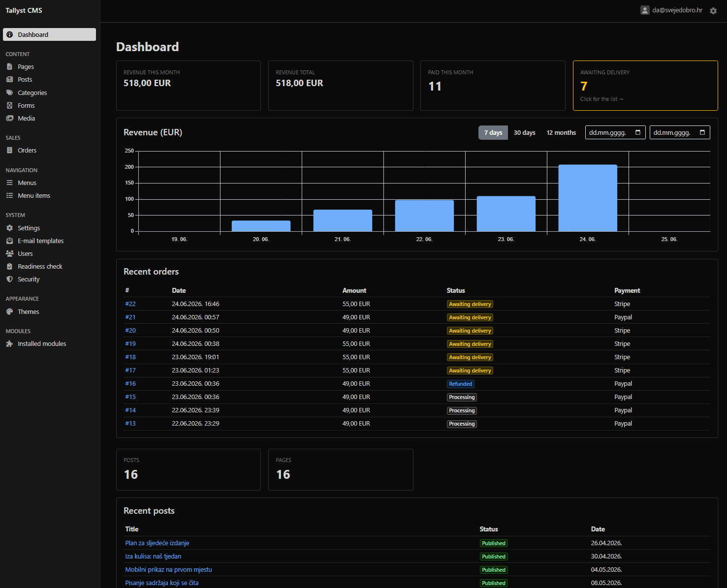Open the top-right gear settings icon
Screen dimensions: 727x588
(x=713, y=10)
